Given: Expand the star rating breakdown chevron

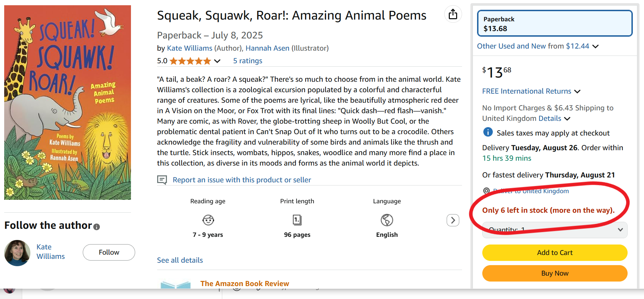Looking at the screenshot, I should (217, 61).
